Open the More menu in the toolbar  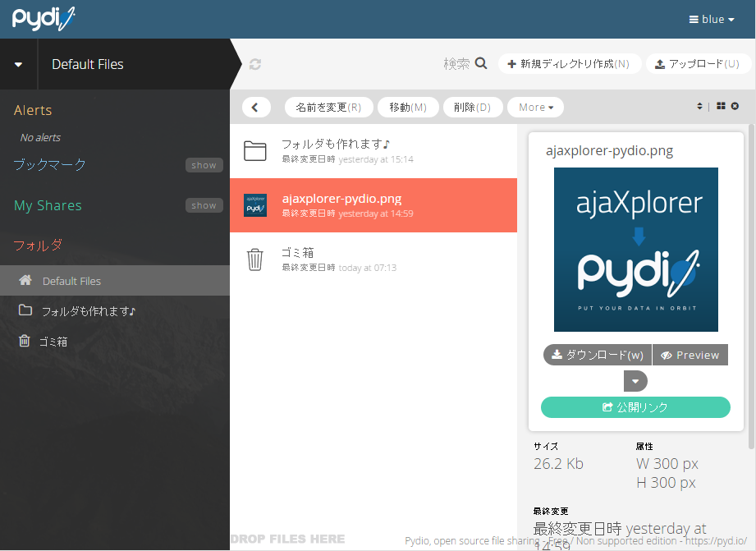(535, 107)
